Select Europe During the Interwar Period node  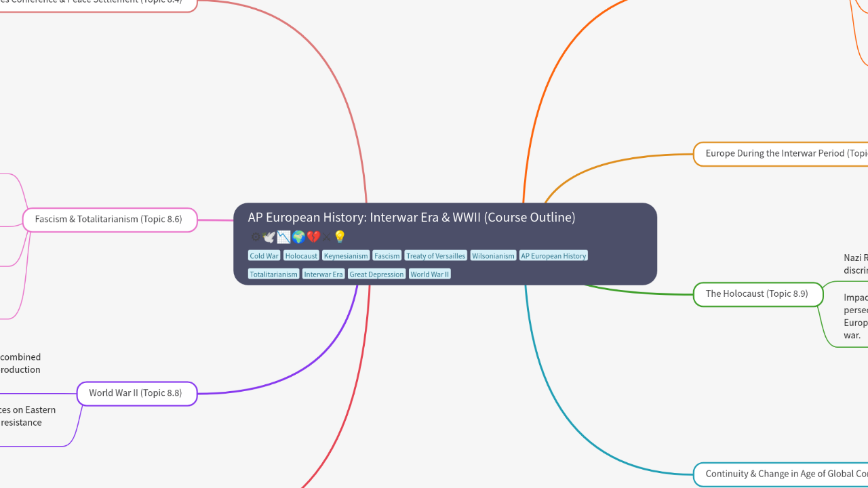[781, 154]
